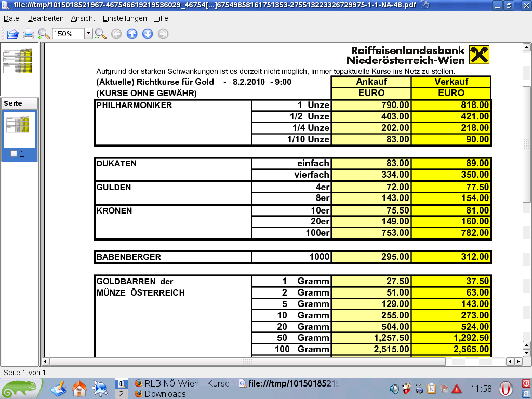The height and width of the screenshot is (399, 532).
Task: Click the Ankauf column header
Action: click(371, 82)
